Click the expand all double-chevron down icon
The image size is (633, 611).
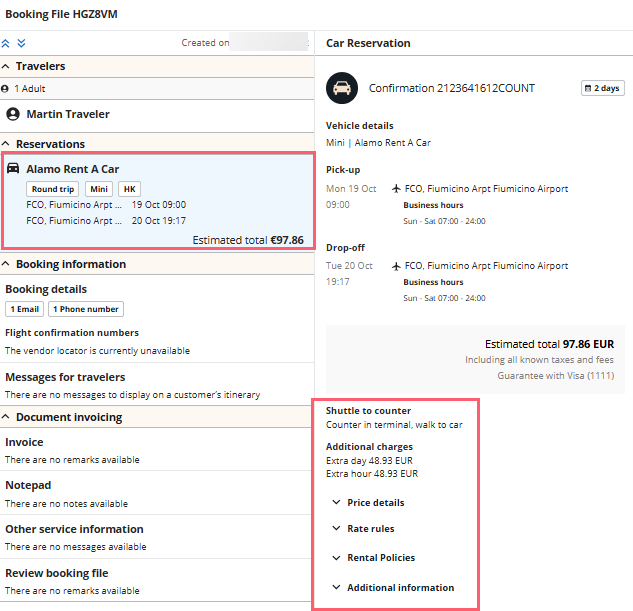(21, 43)
